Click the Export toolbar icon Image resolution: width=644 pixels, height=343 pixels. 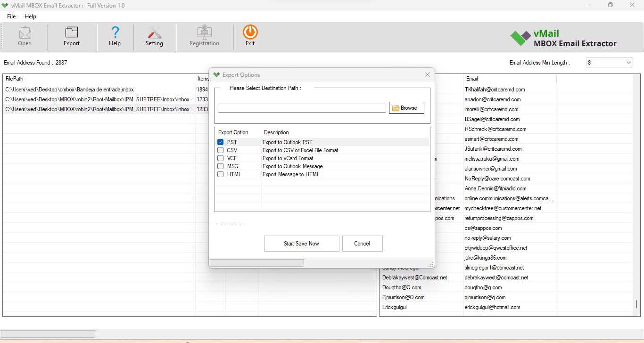click(x=72, y=36)
